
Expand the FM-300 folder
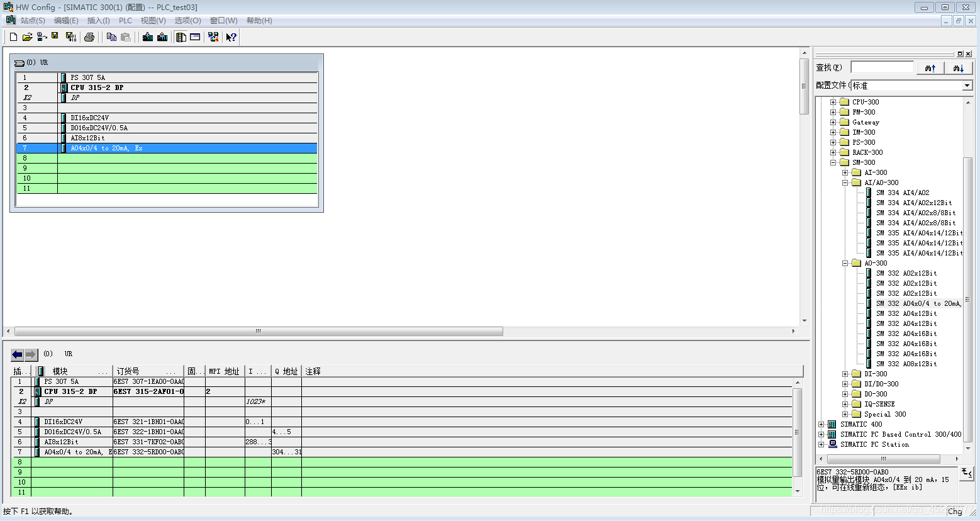click(833, 112)
